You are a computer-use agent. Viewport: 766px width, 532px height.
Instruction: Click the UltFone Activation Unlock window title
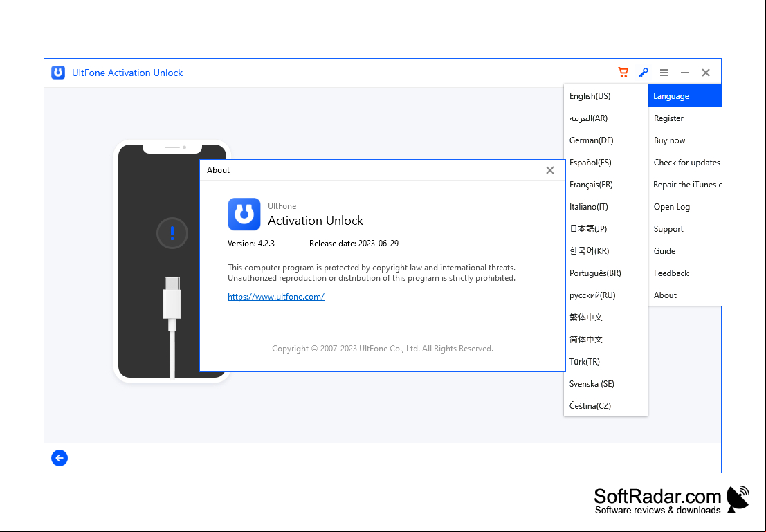coord(127,73)
